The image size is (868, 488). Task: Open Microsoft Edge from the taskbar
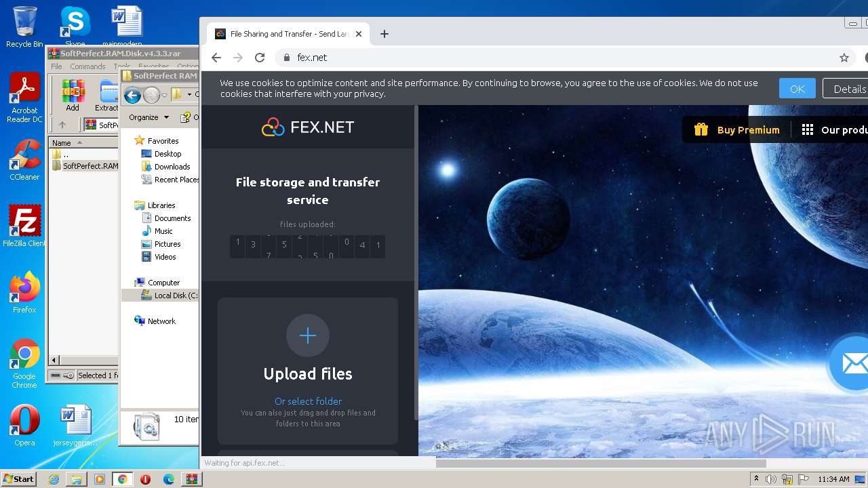coord(169,479)
